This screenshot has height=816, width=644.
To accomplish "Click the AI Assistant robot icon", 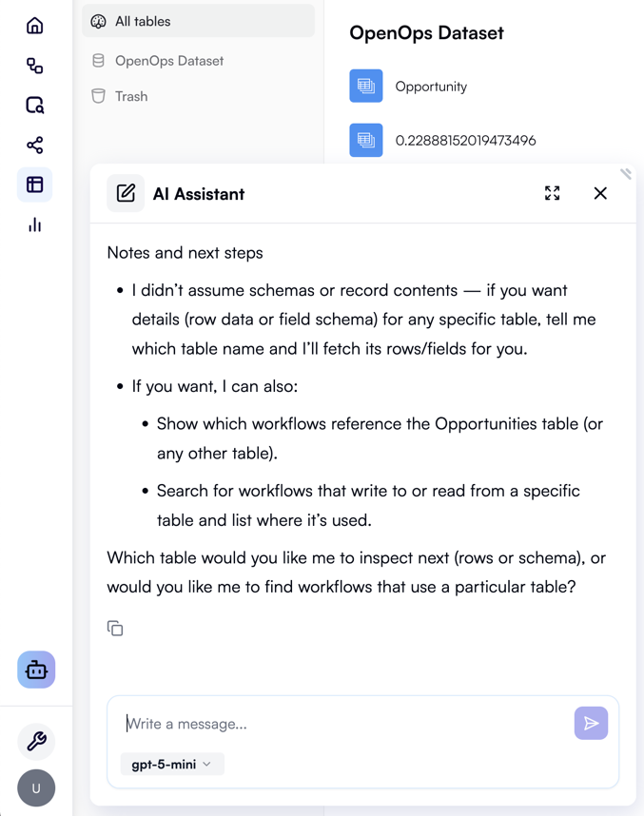I will click(x=35, y=670).
